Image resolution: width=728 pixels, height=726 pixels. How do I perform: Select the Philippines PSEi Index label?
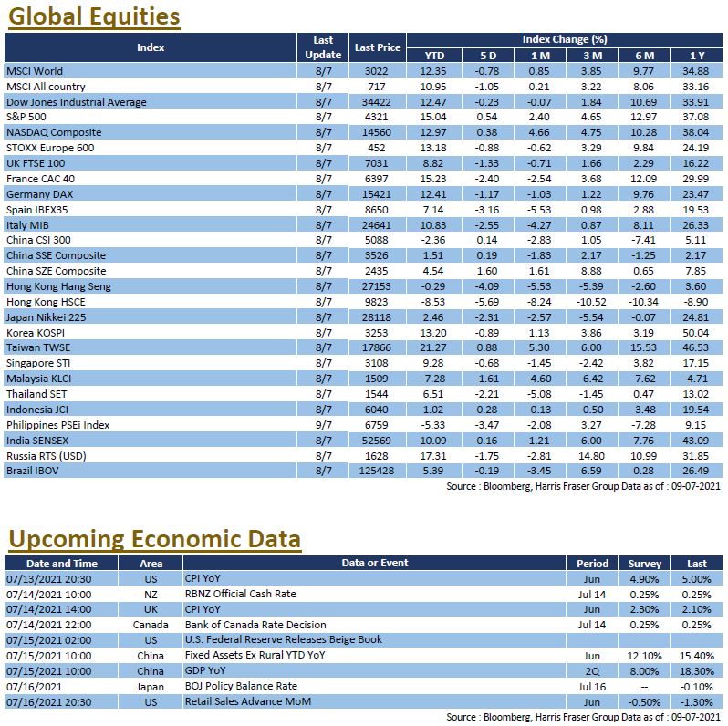click(x=58, y=425)
